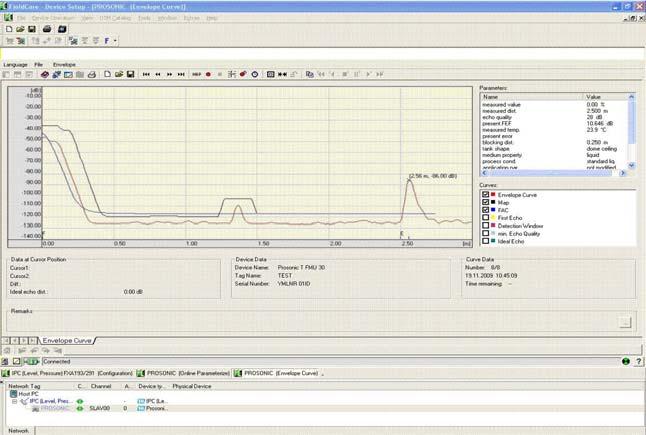Viewport: 646px width, 435px height.
Task: Click the blue FAC color swatch
Action: [x=493, y=210]
